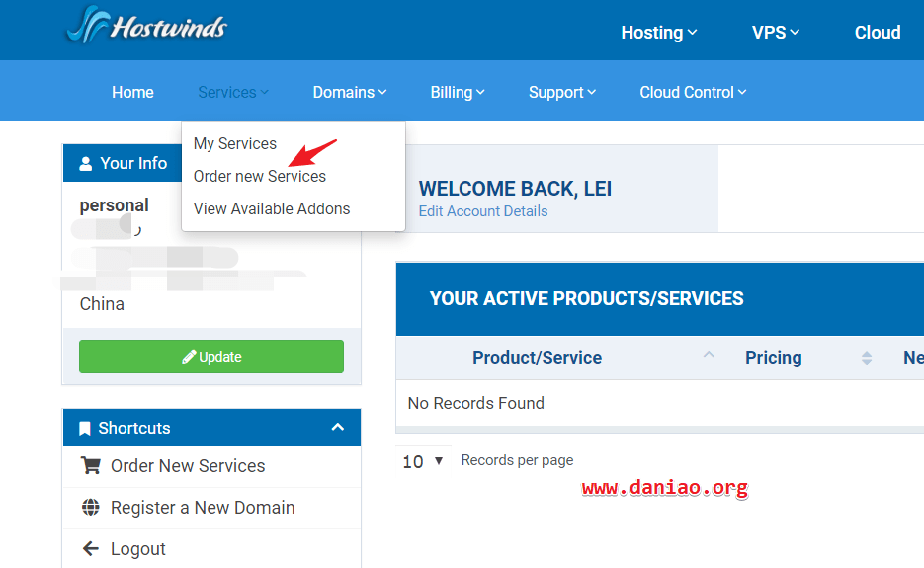The width and height of the screenshot is (924, 568).
Task: Sort the Product/Service column ascending arrow
Action: 709,355
